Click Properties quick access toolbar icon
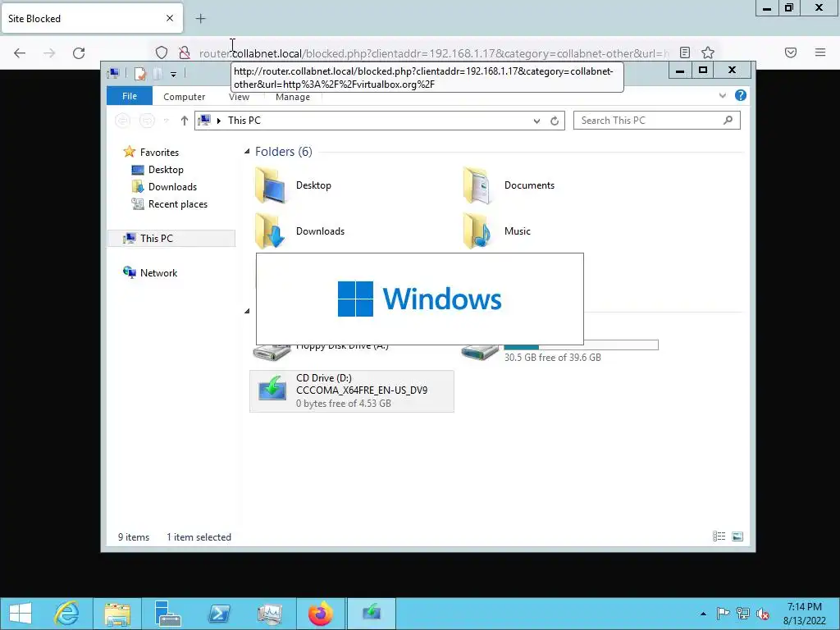Screen dimensions: 840x630 pos(140,73)
